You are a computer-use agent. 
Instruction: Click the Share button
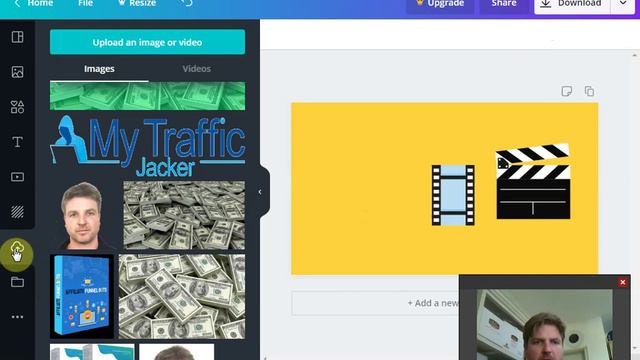[x=504, y=4]
